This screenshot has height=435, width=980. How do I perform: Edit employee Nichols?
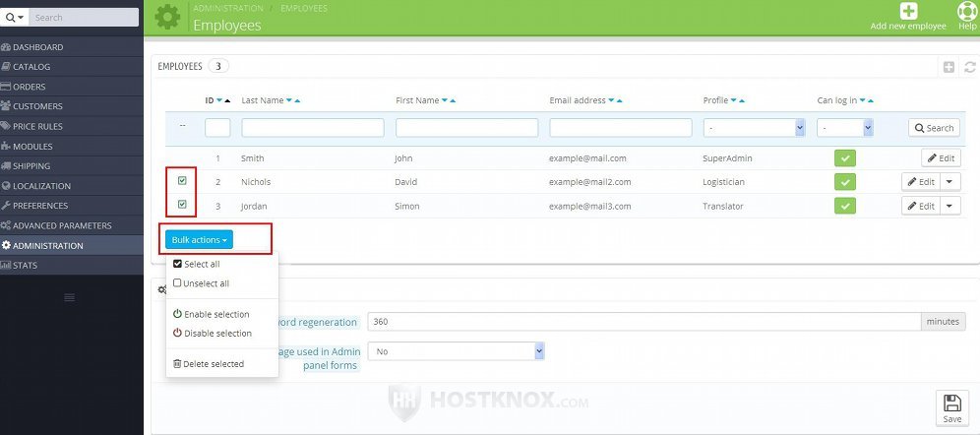point(921,182)
